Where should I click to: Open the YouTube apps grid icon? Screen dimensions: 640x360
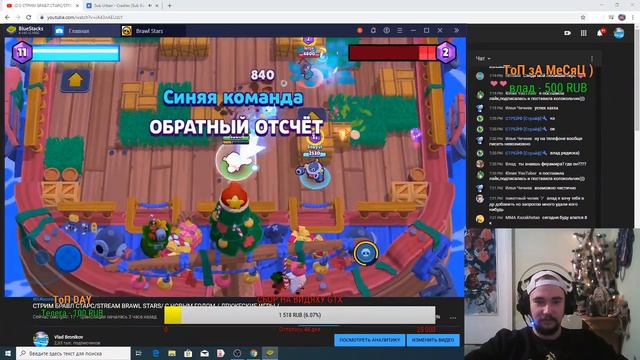pyautogui.click(x=584, y=33)
